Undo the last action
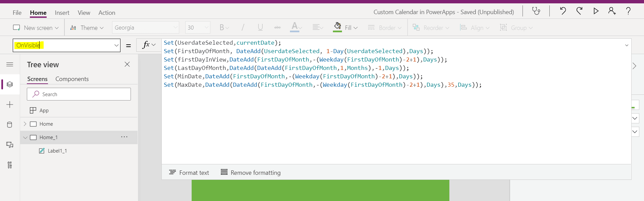This screenshot has width=644, height=201. [x=563, y=11]
